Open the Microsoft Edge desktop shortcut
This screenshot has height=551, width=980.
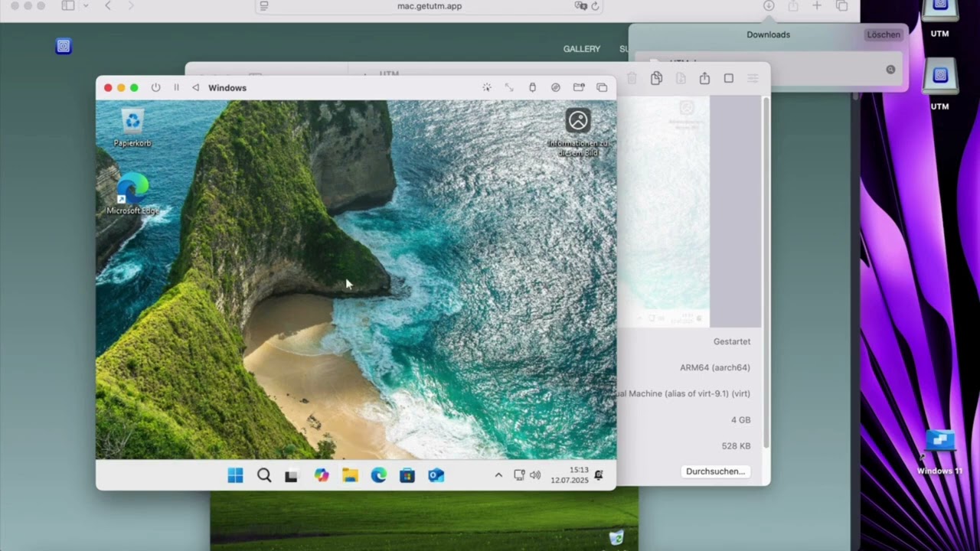(132, 194)
